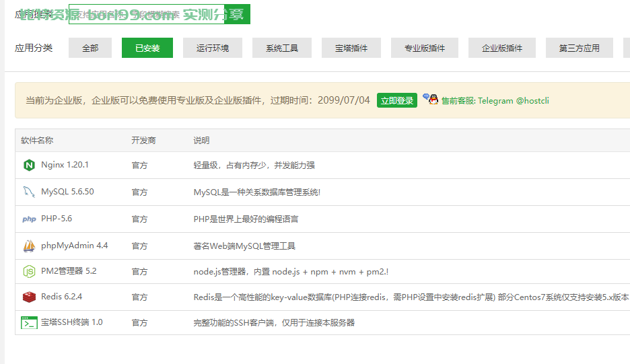Open PHP-5.6 settings
The width and height of the screenshot is (630, 364).
(57, 219)
